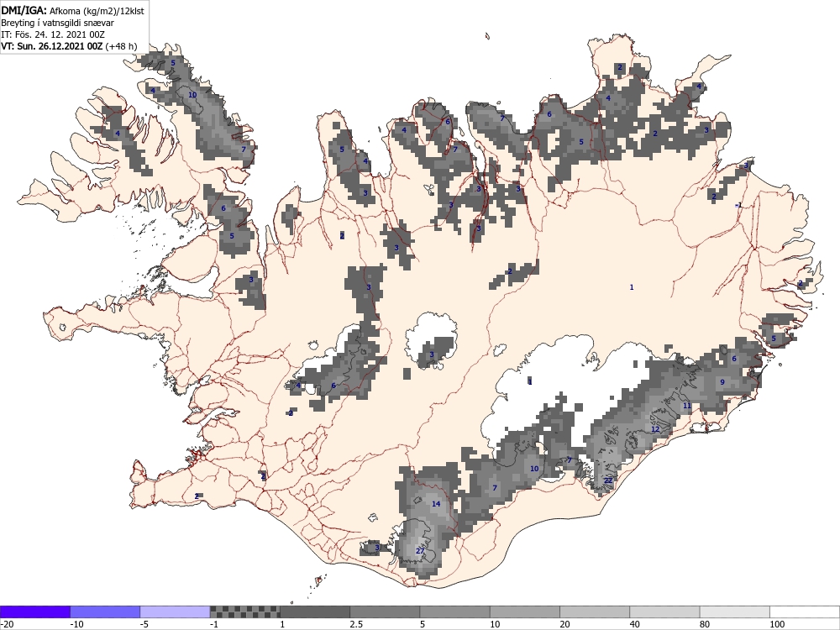Click the legend label 100
The width and height of the screenshot is (840, 630).
[777, 624]
